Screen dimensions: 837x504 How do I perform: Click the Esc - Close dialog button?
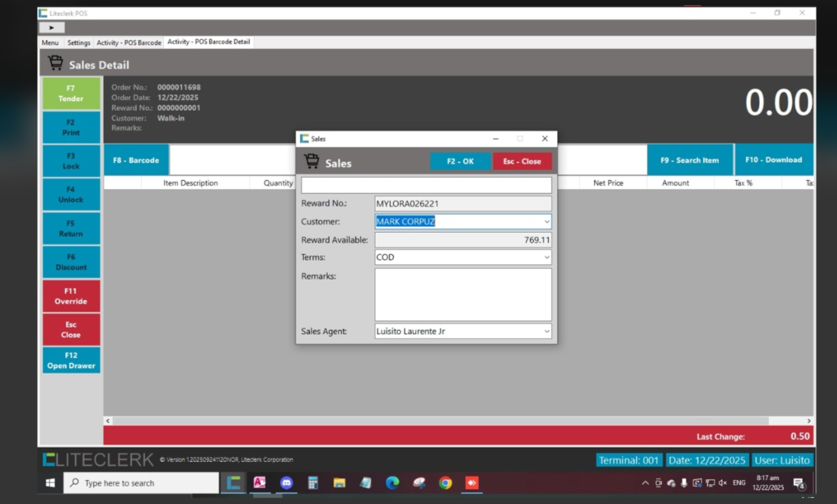[x=522, y=161]
